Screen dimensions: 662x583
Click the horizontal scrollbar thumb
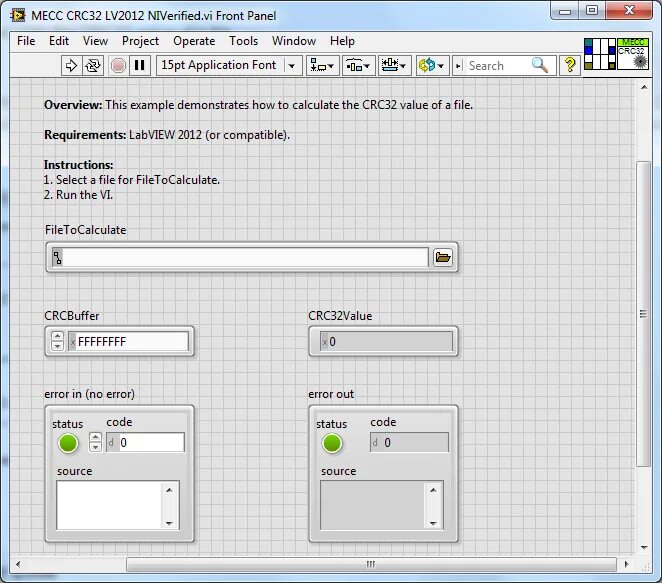pyautogui.click(x=371, y=564)
